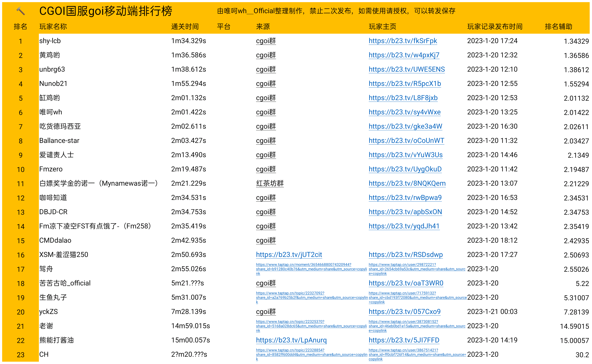Open shy-lcb's homepage link b23.tv/fkSrFpk
The image size is (592, 364).
[403, 41]
